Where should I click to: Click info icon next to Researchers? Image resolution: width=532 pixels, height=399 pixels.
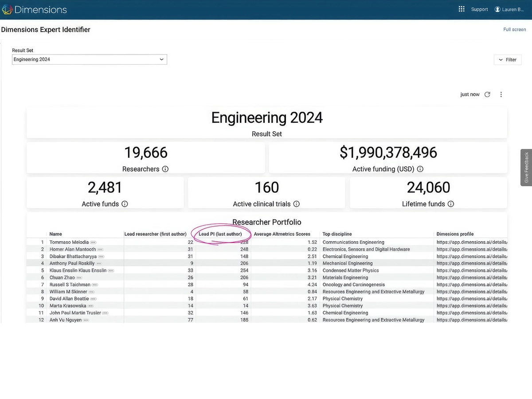165,169
